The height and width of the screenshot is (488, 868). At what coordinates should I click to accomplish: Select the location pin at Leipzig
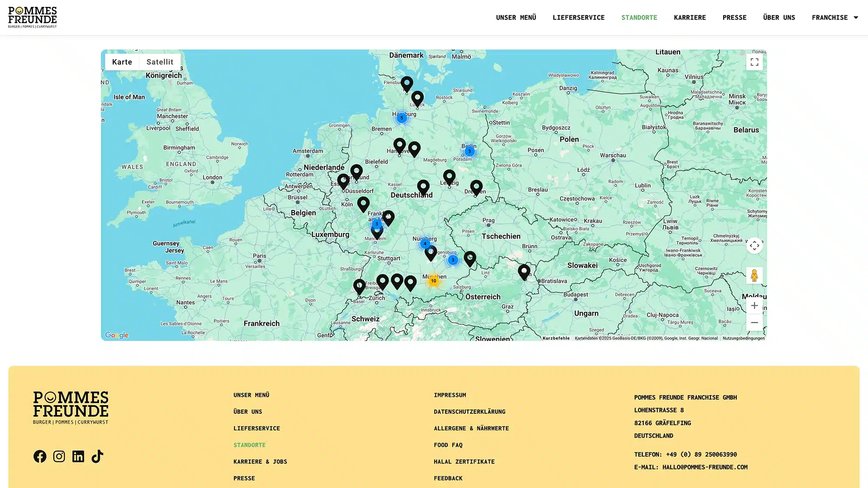[449, 177]
